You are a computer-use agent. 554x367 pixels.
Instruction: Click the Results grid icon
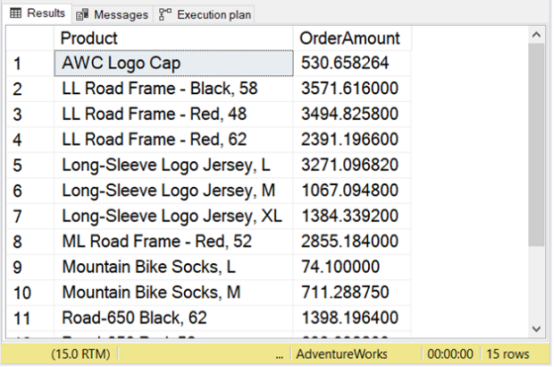tap(16, 13)
